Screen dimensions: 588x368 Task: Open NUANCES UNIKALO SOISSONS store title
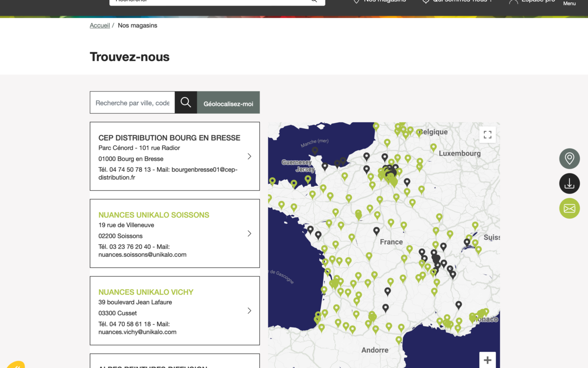154,215
